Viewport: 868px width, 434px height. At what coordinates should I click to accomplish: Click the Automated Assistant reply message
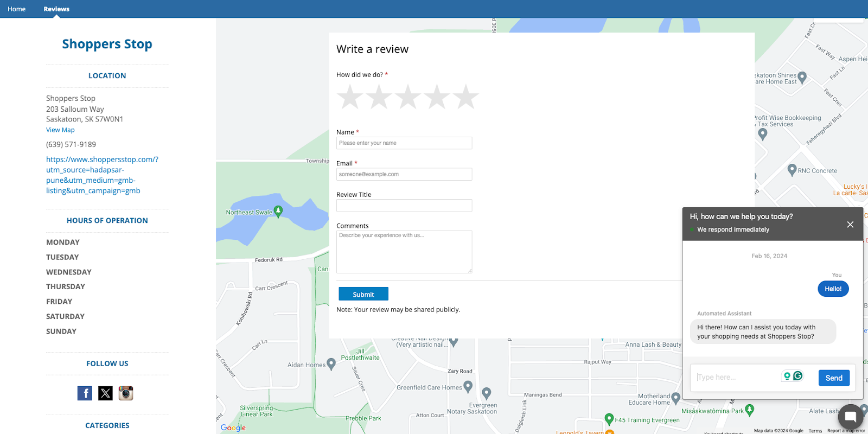(763, 331)
